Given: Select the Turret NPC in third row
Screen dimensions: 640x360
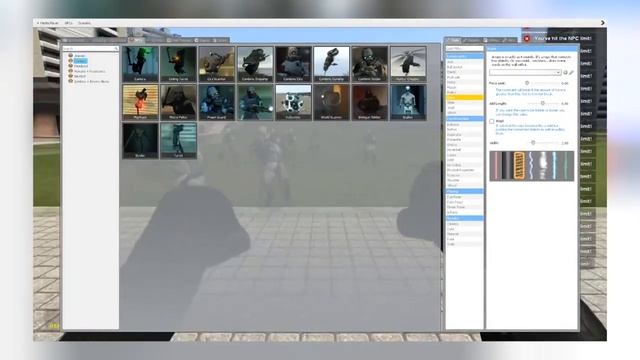Looking at the screenshot, I should tap(178, 140).
